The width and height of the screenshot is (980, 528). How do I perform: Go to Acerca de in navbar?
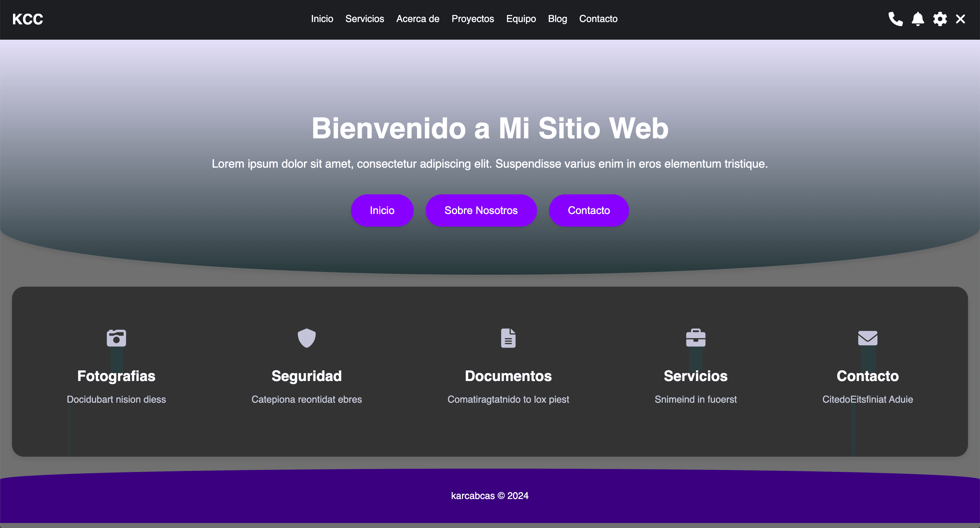pyautogui.click(x=417, y=19)
